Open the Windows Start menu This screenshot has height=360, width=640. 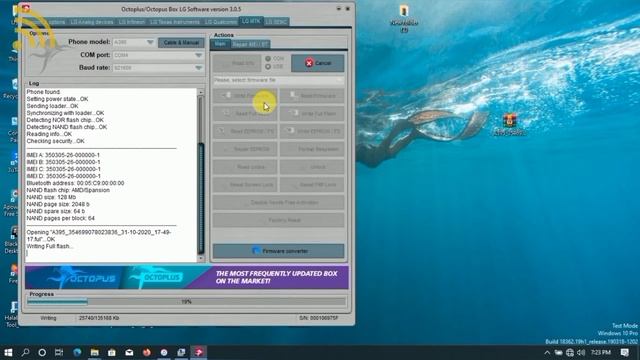coord(8,352)
